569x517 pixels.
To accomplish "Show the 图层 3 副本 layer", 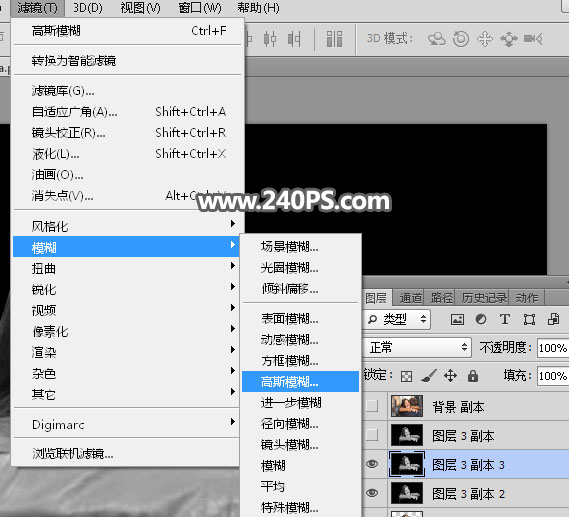I will (372, 435).
